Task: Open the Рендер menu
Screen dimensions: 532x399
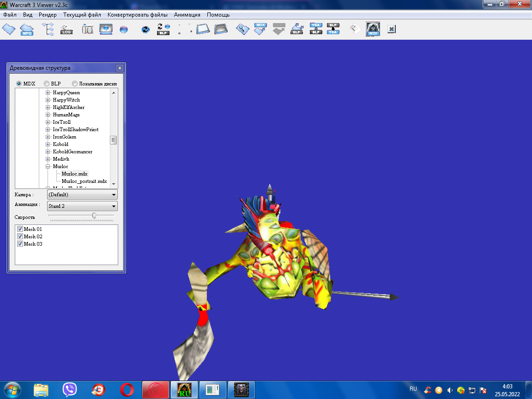Action: click(48, 15)
